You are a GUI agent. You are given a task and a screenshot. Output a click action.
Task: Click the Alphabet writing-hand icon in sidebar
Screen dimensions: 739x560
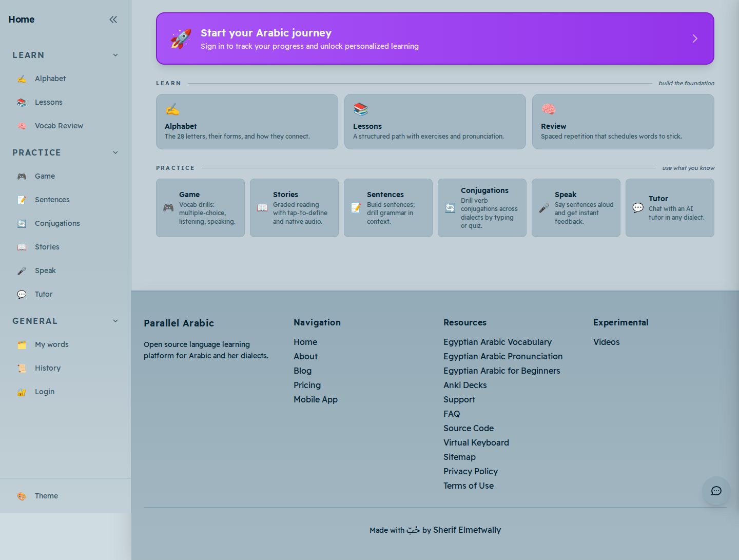(x=22, y=79)
